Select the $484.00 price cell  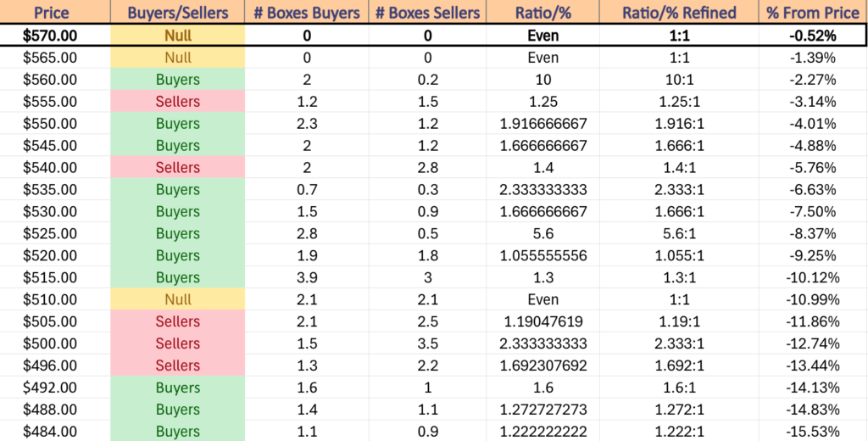tap(55, 431)
